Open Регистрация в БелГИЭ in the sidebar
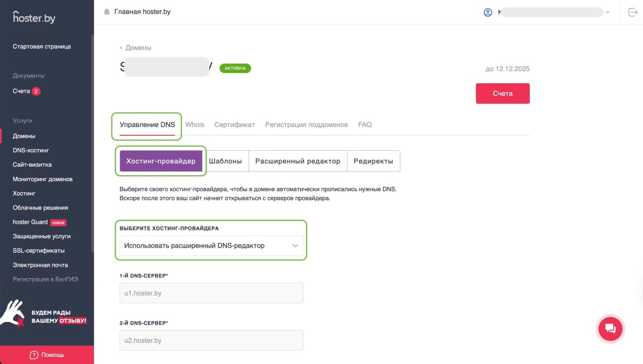This screenshot has width=643, height=364. tap(45, 279)
